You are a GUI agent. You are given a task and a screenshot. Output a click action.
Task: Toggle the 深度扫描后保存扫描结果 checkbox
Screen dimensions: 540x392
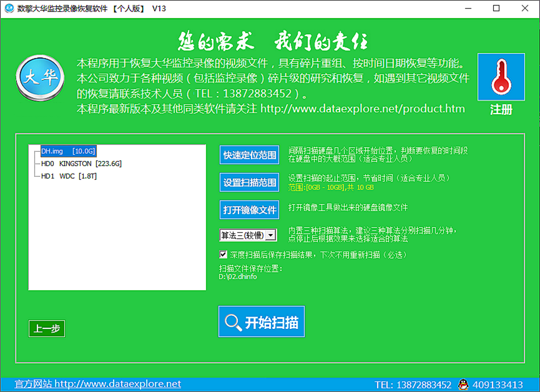(223, 255)
